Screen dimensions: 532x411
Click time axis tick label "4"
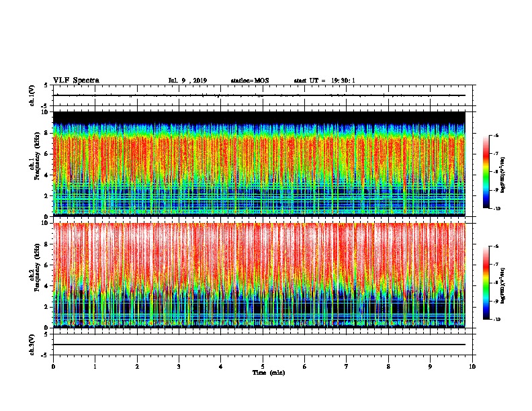pos(221,366)
